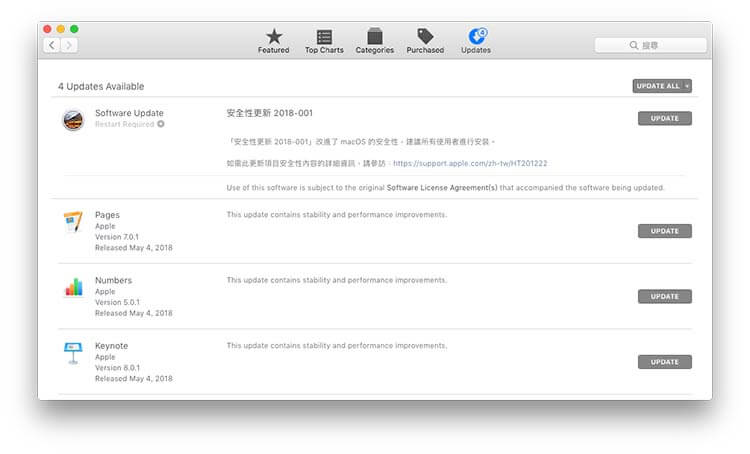Select the Numbers app name
Screen dimensions: 750x454
(x=113, y=280)
